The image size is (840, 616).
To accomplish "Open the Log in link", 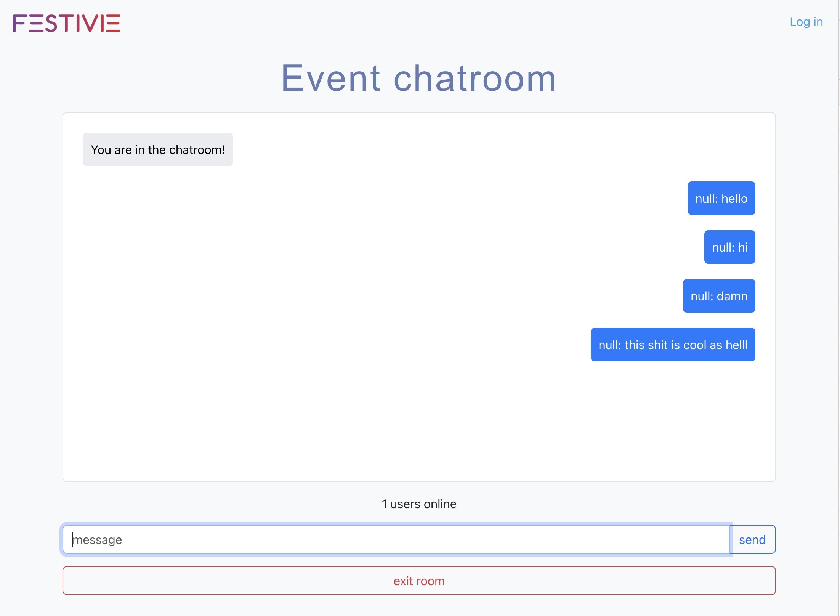I will coord(806,22).
